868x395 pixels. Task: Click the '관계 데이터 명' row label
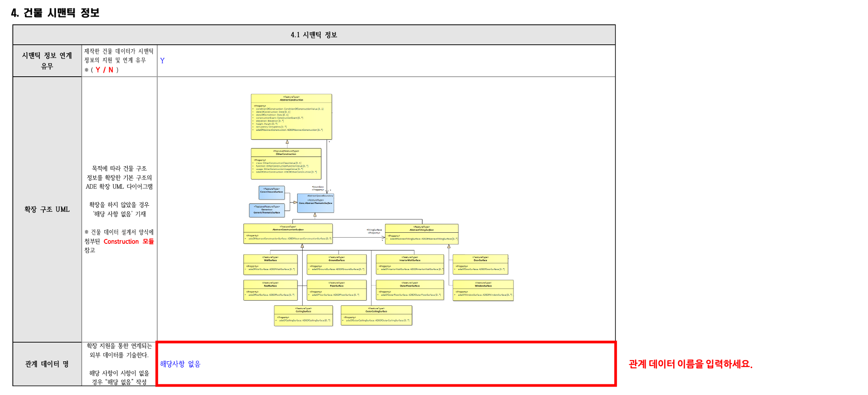(x=47, y=364)
